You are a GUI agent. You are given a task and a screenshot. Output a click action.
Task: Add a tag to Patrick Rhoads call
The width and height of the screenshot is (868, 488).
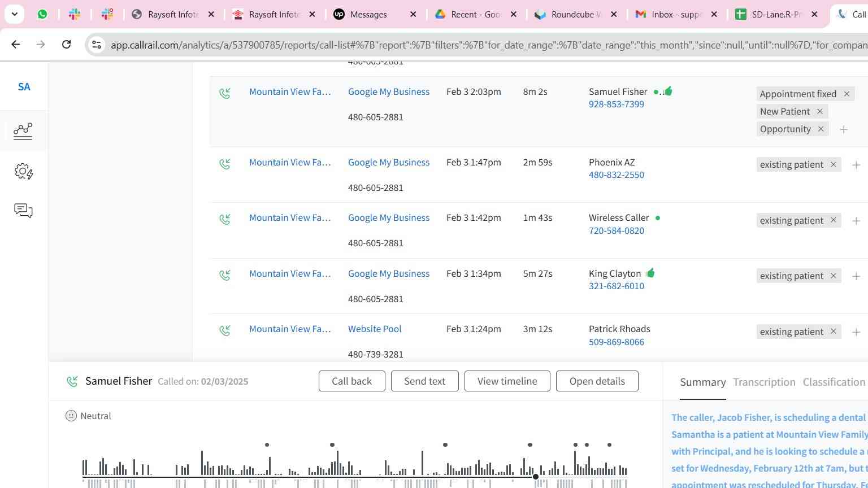click(x=856, y=332)
